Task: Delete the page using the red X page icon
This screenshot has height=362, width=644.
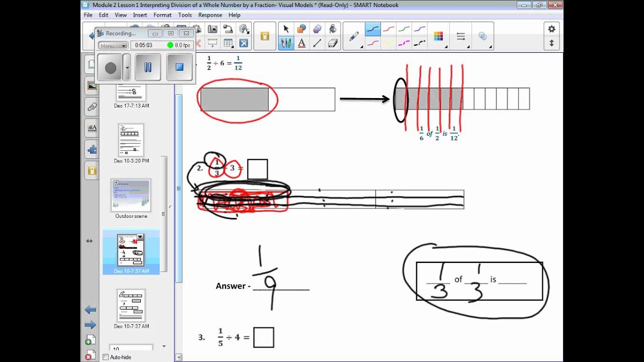Action: [90, 355]
